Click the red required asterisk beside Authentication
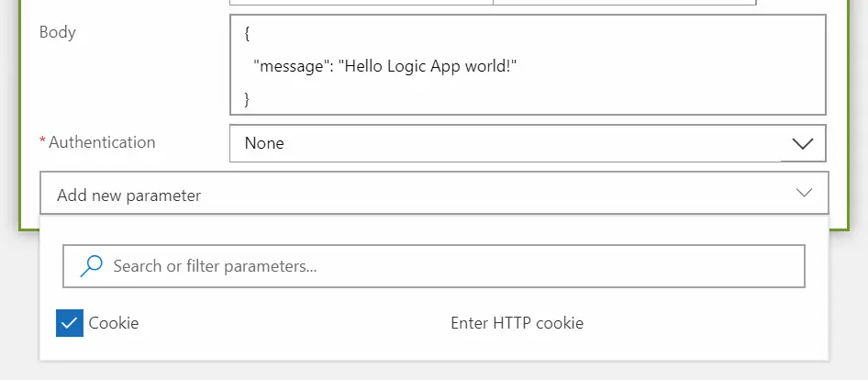 coord(42,140)
